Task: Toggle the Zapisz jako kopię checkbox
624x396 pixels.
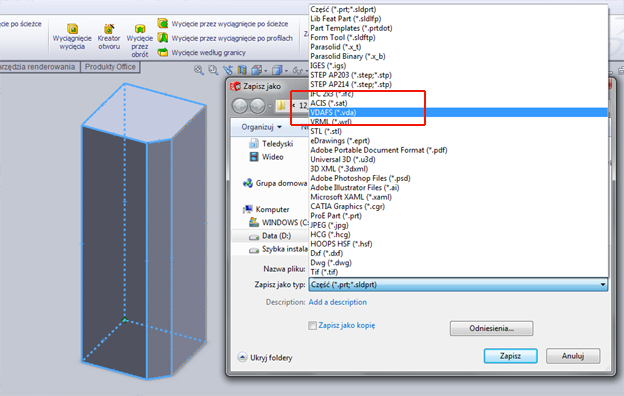Action: [312, 326]
